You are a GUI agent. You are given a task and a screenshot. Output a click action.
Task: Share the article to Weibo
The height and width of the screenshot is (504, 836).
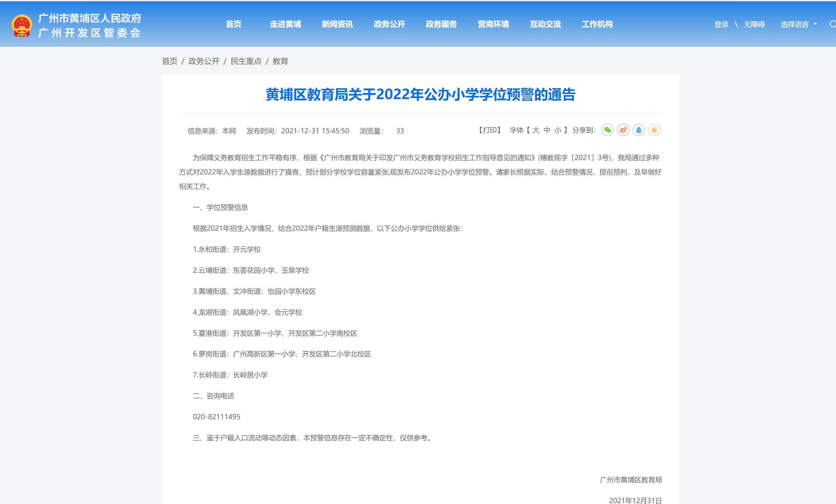point(623,130)
